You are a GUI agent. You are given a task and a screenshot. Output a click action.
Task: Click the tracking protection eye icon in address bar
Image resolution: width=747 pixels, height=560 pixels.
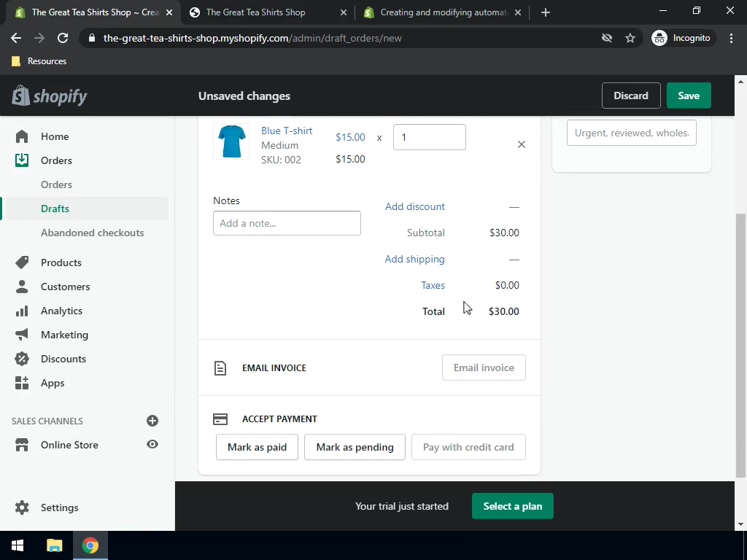[606, 38]
